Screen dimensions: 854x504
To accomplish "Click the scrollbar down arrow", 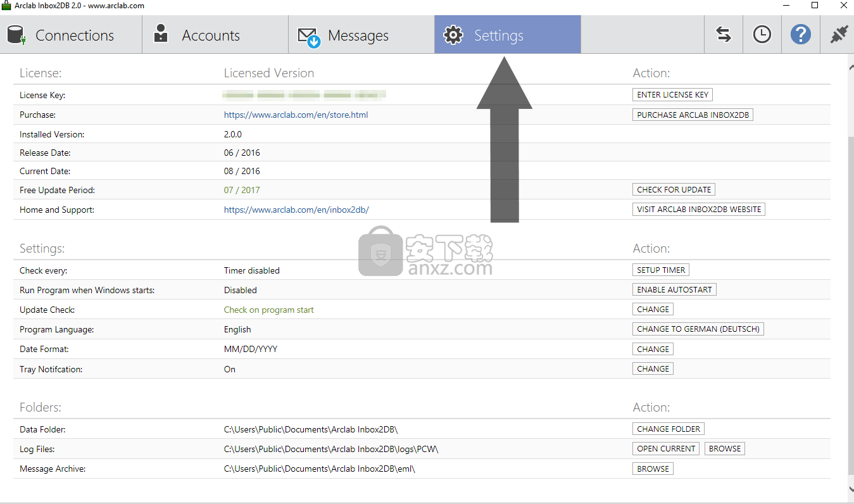I will click(x=850, y=489).
